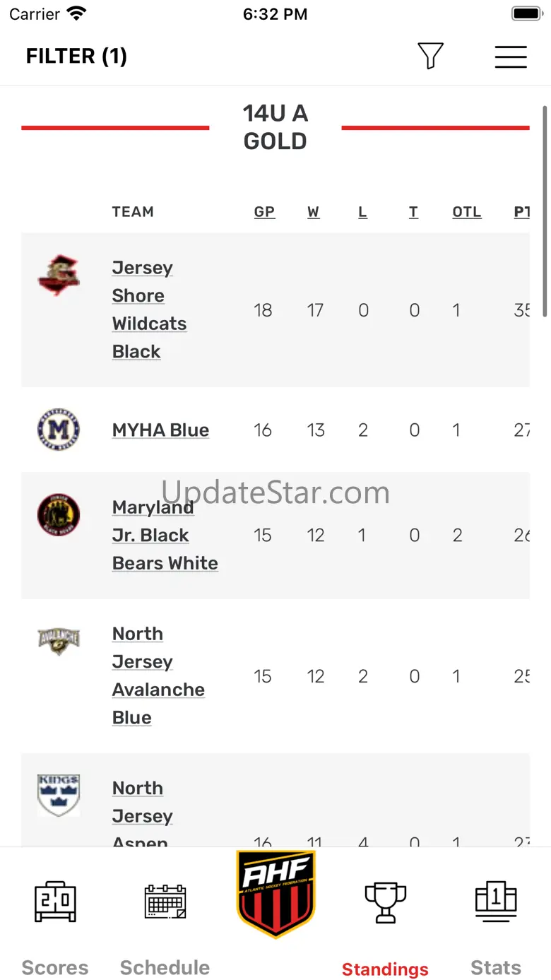Sort standings by GP column

click(x=264, y=212)
